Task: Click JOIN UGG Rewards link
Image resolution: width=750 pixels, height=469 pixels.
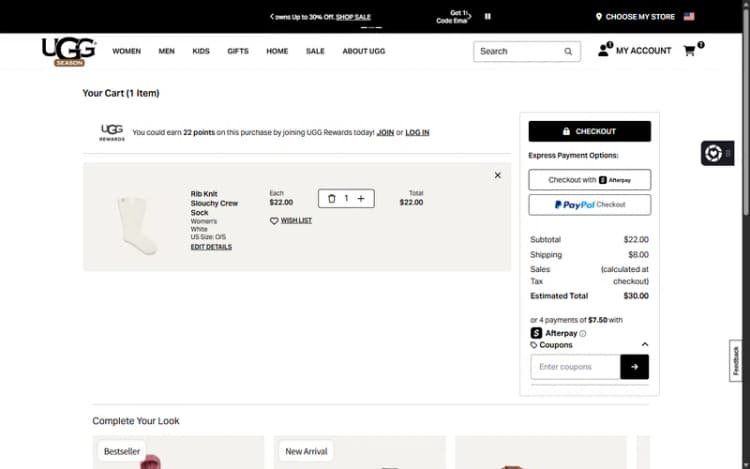Action: pos(385,132)
